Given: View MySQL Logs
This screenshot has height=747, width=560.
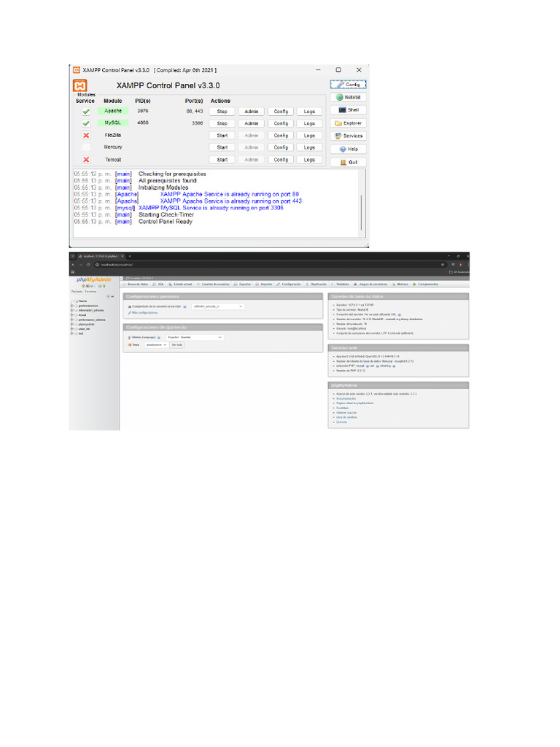Looking at the screenshot, I should (x=309, y=123).
